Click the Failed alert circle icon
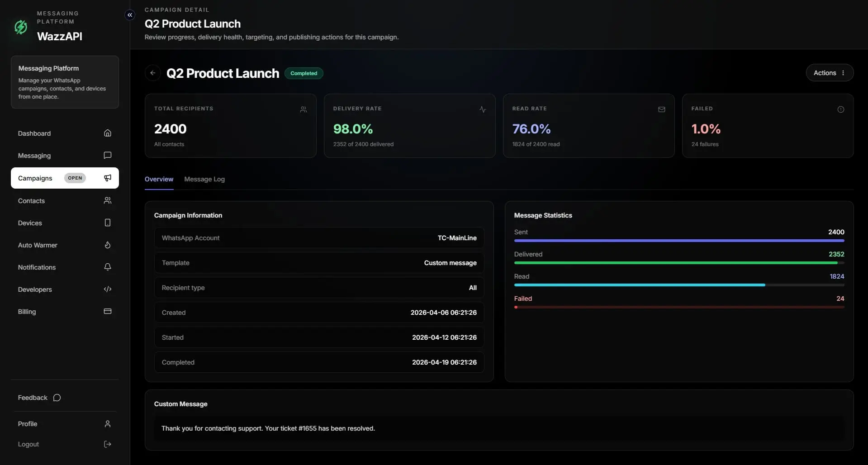 pos(841,109)
